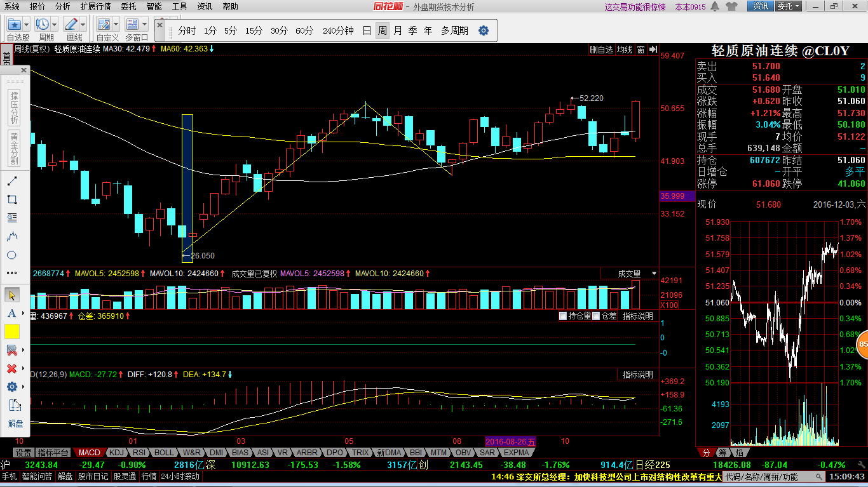Click the shirt skin icon in title bar
The height and width of the screenshot is (487, 868).
tap(731, 6)
